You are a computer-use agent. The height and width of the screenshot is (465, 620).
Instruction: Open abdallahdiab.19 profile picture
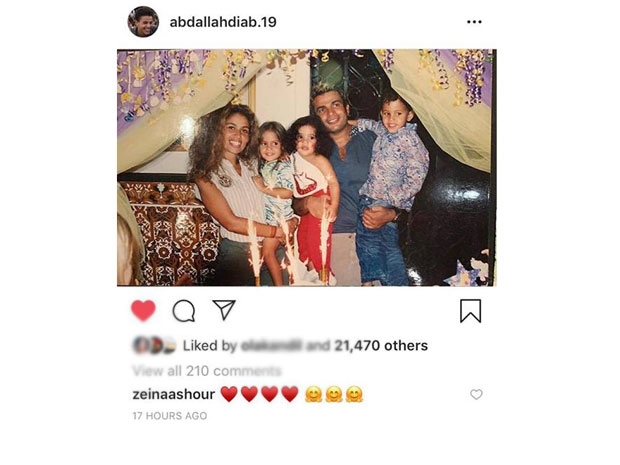[143, 22]
